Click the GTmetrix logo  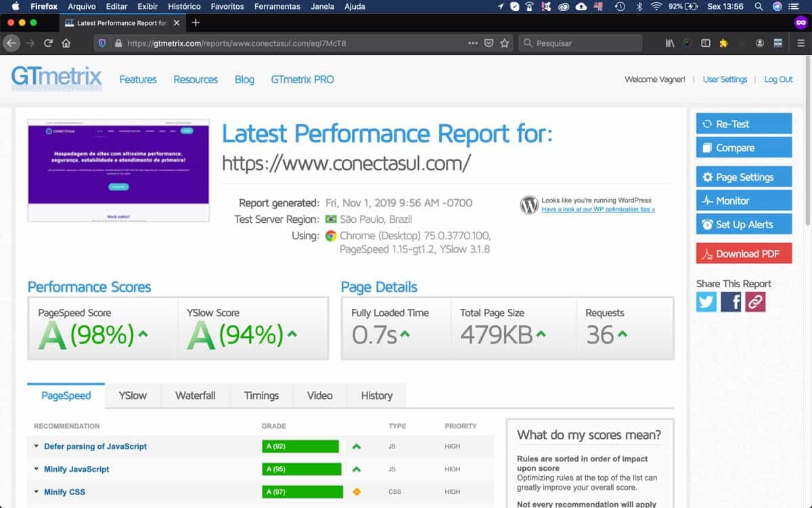pos(57,79)
